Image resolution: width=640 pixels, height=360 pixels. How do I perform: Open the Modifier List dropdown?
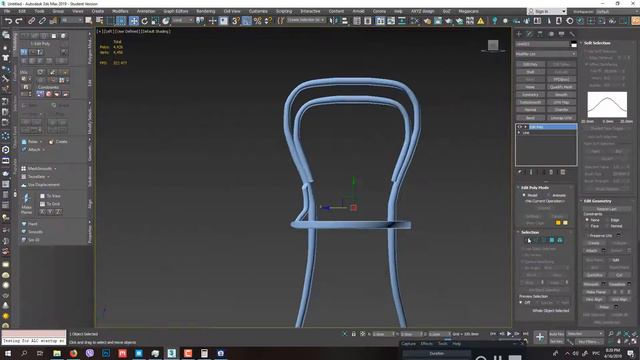[546, 54]
